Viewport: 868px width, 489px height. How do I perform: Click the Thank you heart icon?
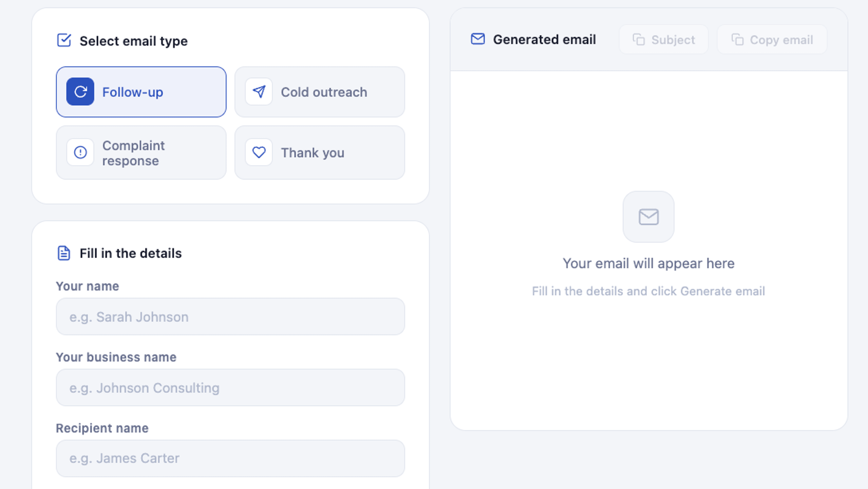[259, 152]
